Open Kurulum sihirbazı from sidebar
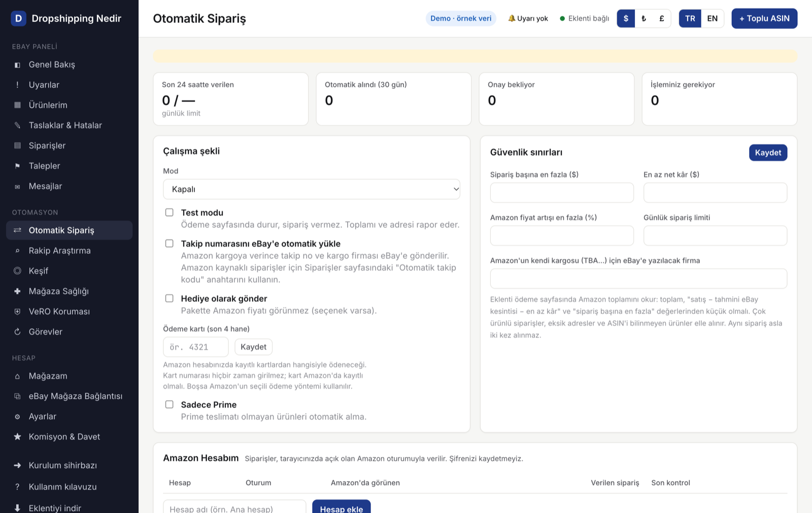The height and width of the screenshot is (513, 812). click(70, 465)
